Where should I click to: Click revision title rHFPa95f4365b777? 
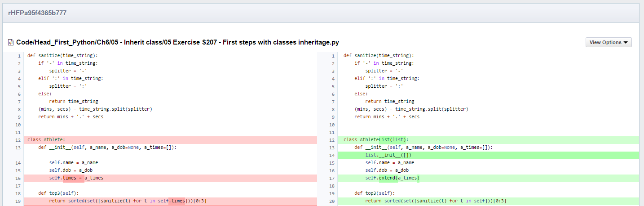[37, 13]
